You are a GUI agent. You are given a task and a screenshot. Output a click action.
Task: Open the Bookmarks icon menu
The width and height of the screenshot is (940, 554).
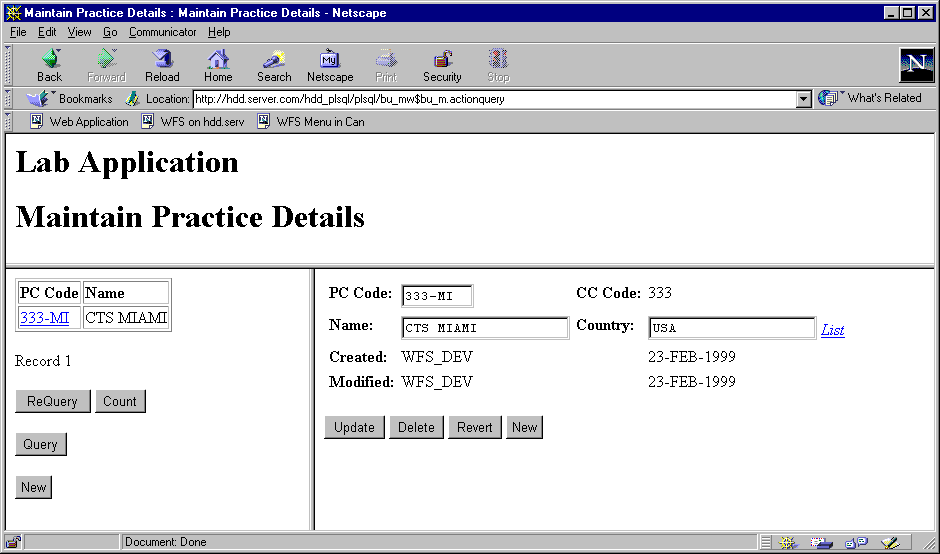tap(39, 99)
